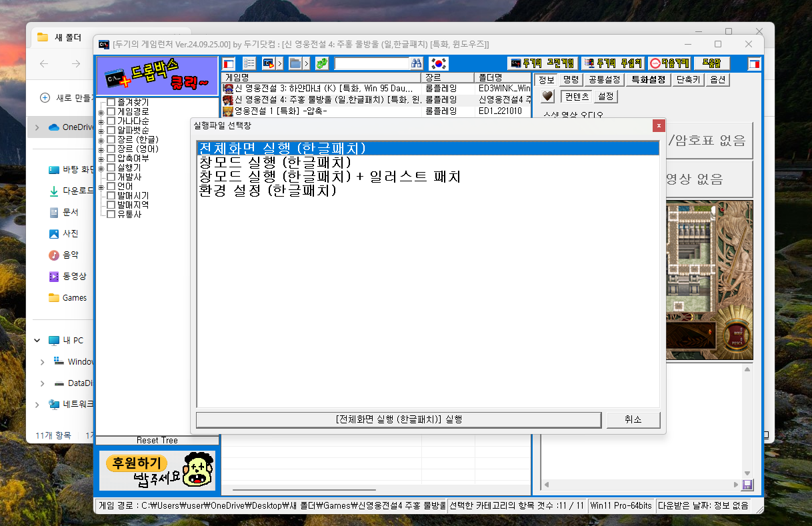Click the 게임명 column header
Screen dimensions: 812x526
click(321, 77)
